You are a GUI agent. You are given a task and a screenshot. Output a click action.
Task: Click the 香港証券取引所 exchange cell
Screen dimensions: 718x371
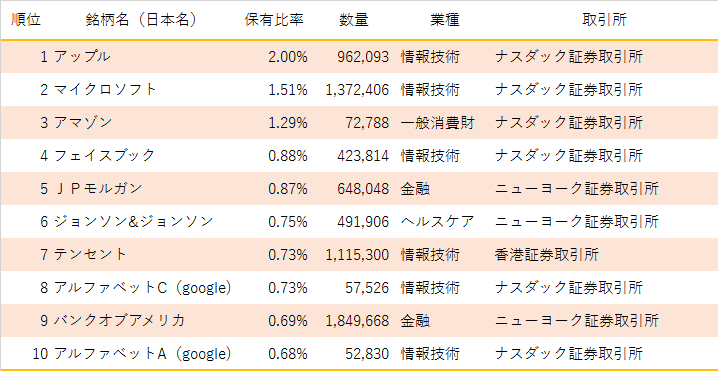tap(546, 255)
